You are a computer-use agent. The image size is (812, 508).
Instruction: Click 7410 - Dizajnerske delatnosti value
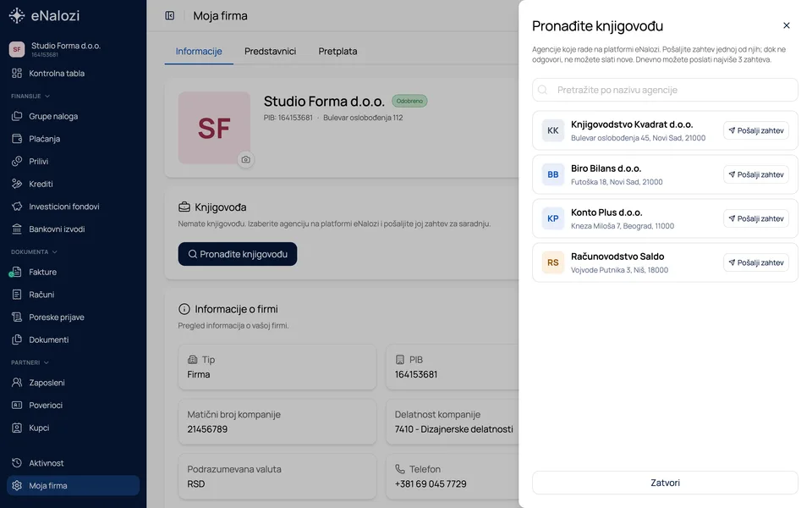(453, 429)
